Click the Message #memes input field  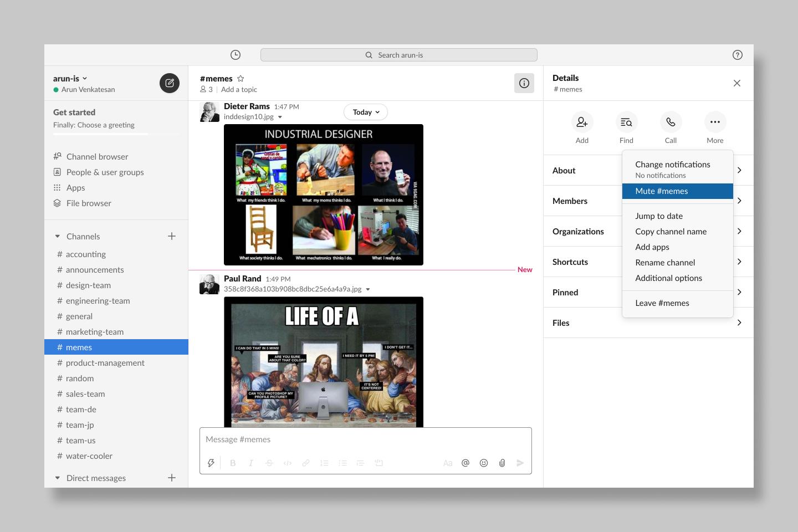pyautogui.click(x=365, y=439)
